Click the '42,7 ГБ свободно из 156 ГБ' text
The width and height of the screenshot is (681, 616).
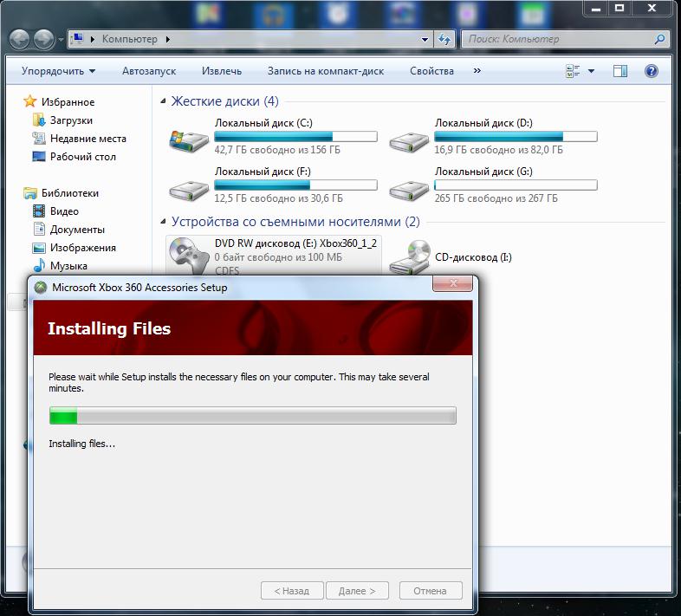(277, 150)
